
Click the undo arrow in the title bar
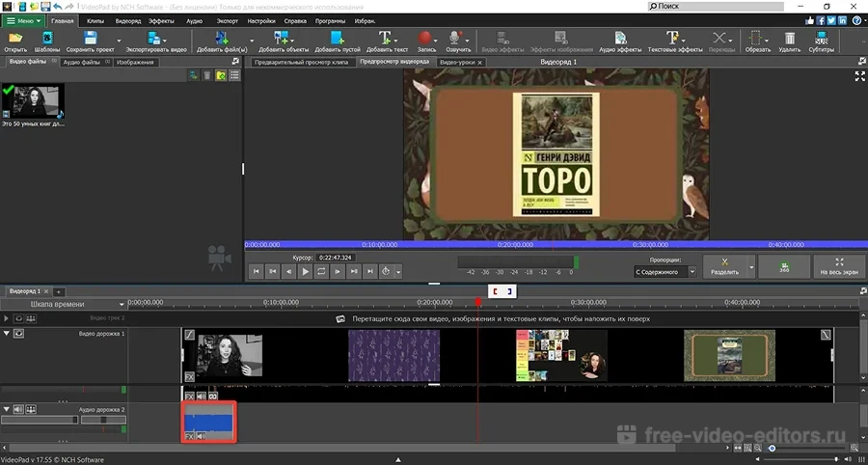click(57, 6)
